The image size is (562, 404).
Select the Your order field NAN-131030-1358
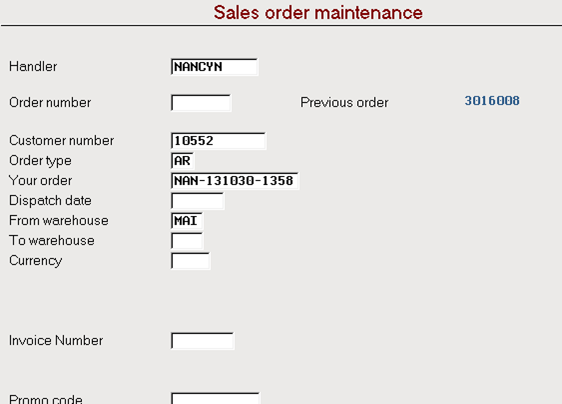coord(235,181)
